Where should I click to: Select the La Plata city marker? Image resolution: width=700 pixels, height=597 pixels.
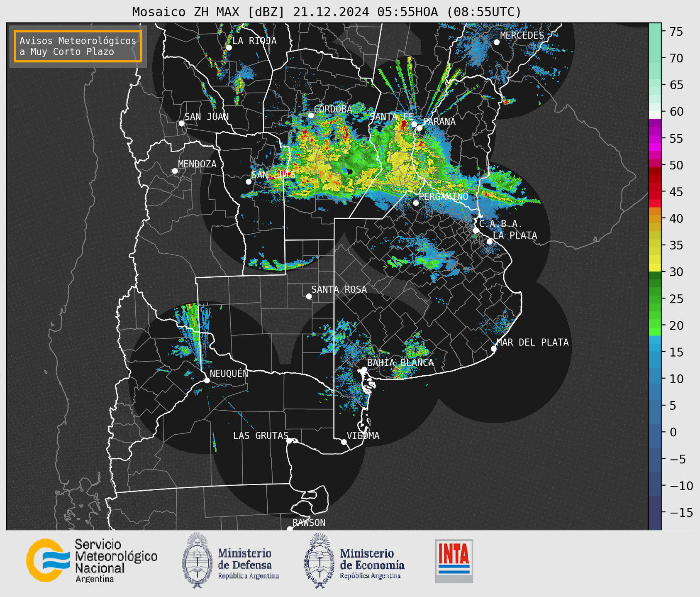coord(490,242)
